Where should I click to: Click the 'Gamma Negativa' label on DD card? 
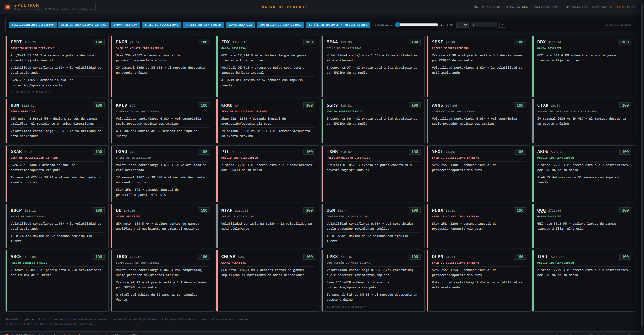[128, 217]
